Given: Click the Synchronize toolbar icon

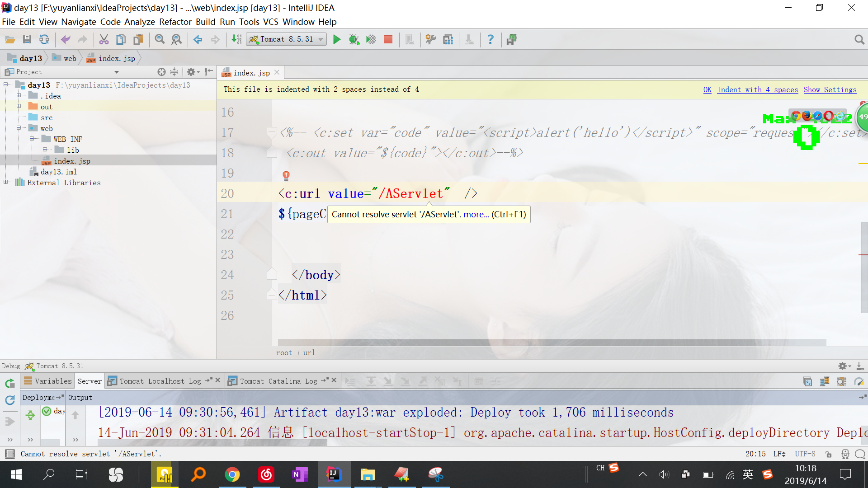Looking at the screenshot, I should click(x=44, y=40).
